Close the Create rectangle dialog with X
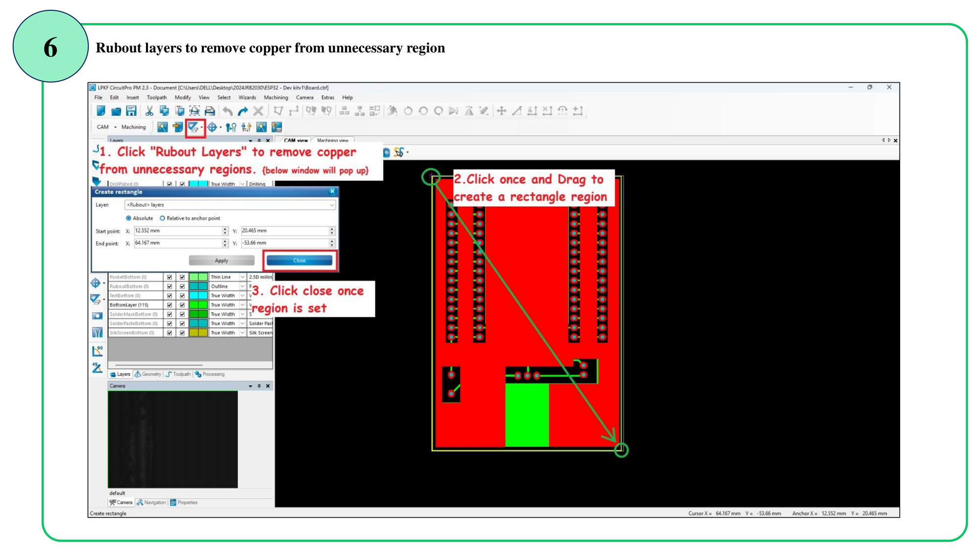This screenshot has height=551, width=980. click(332, 192)
